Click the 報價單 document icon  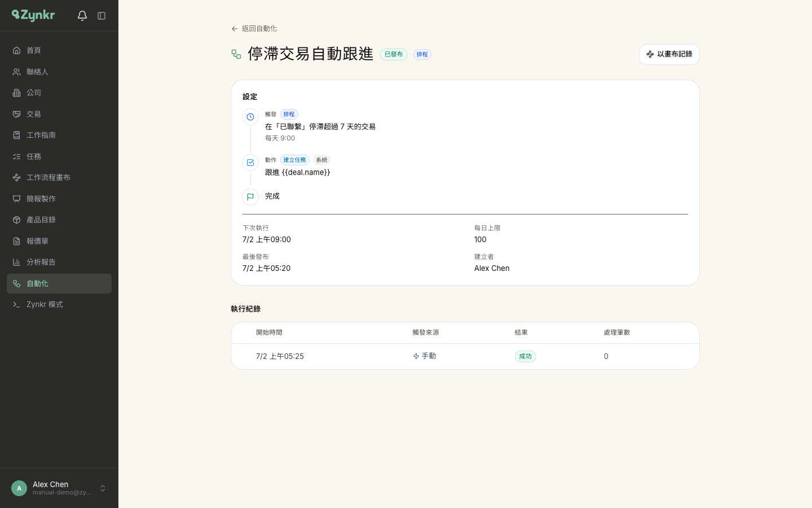pyautogui.click(x=17, y=241)
